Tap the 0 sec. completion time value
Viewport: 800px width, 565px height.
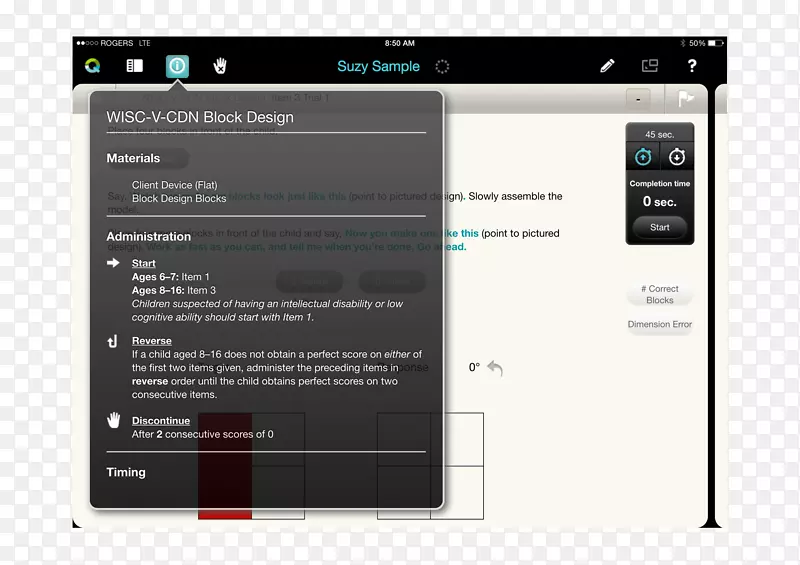[x=660, y=202]
